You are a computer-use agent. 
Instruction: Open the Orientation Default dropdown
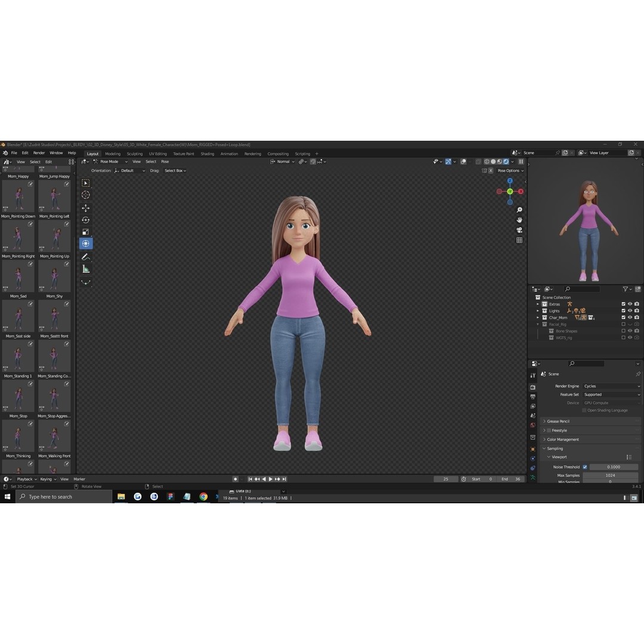tap(129, 171)
